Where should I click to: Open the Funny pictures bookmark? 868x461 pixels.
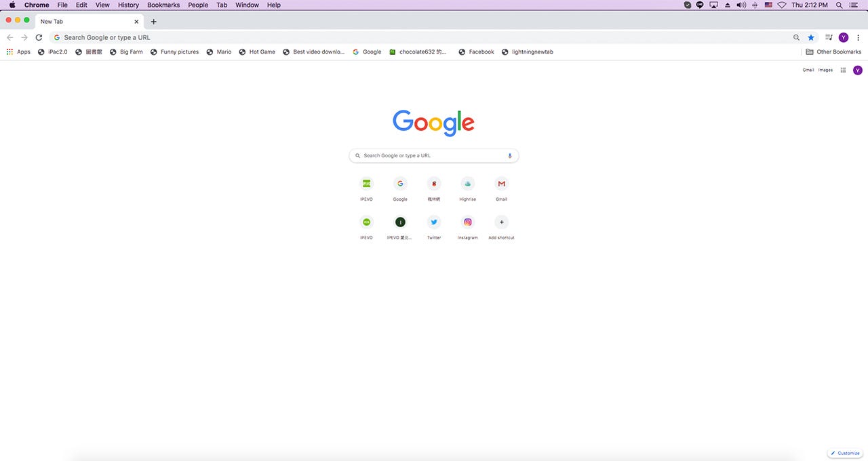click(x=174, y=52)
